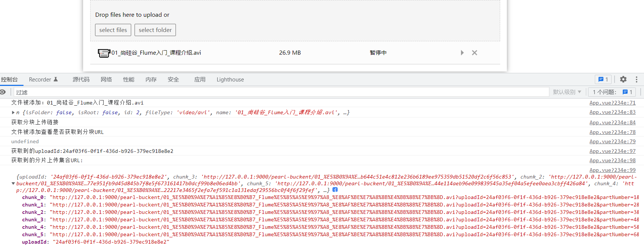Focus the 过滤 filter input
644x247 pixels.
(x=281, y=92)
